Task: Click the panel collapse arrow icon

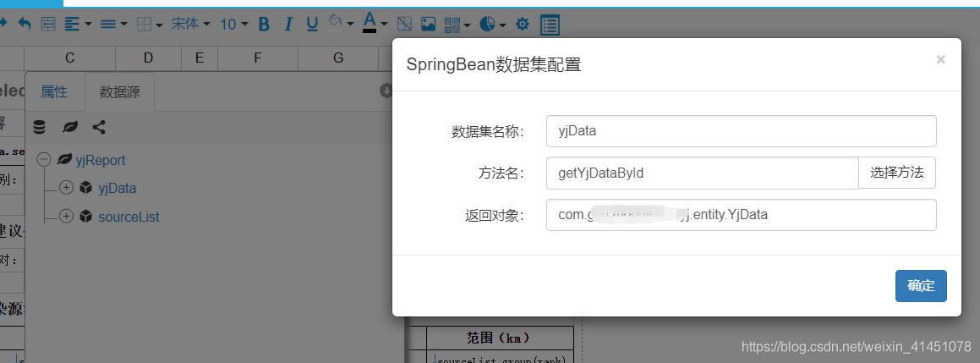Action: click(386, 91)
